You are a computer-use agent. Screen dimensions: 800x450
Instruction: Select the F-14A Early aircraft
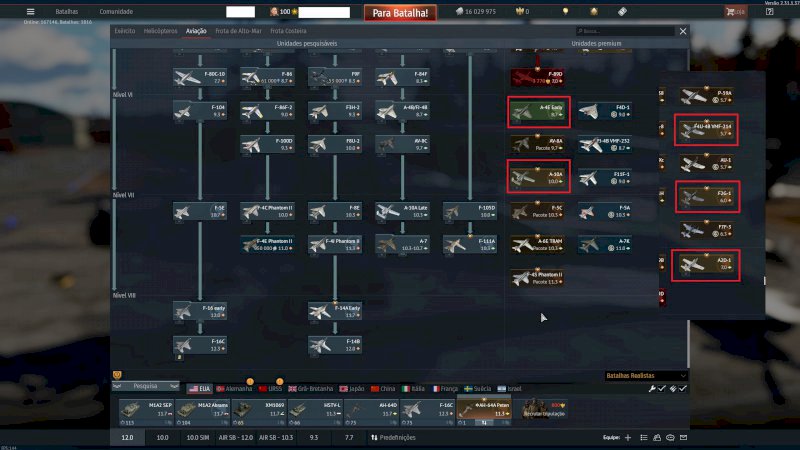335,311
